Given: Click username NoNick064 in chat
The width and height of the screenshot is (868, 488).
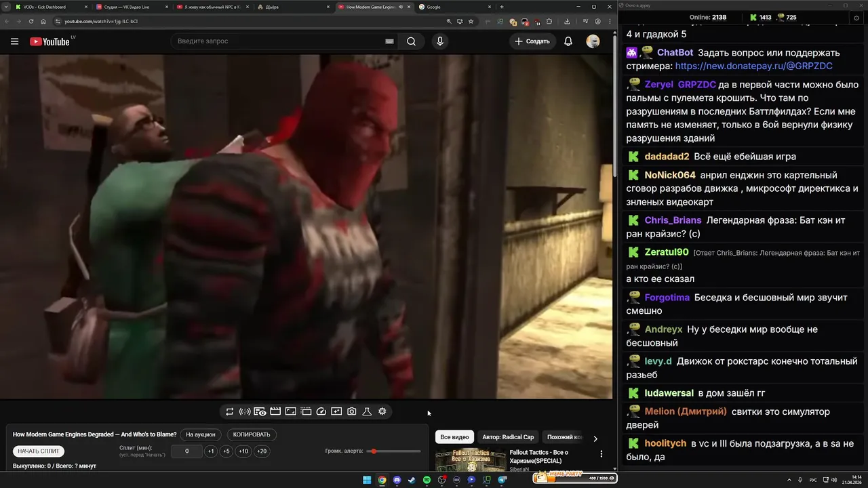Looking at the screenshot, I should (670, 175).
